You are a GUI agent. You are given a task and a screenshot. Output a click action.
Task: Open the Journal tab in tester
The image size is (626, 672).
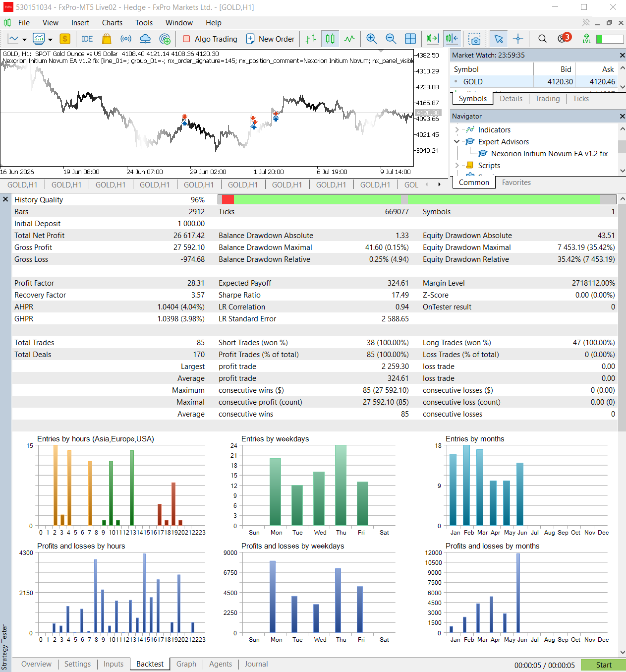(x=256, y=664)
